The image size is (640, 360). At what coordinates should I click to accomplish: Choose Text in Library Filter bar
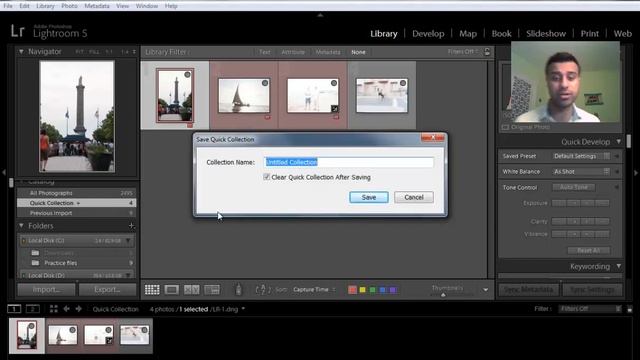[264, 52]
